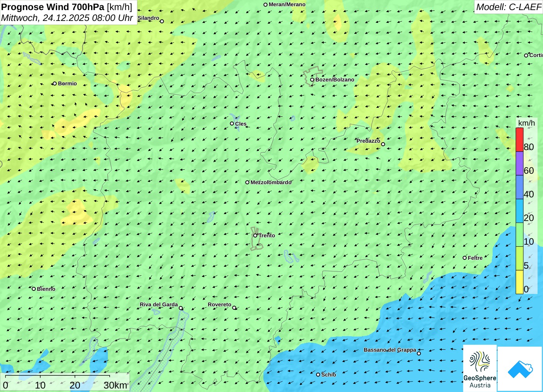This screenshot has width=543, height=392.
Task: Click the date 'Mittwoch, 24.12.2025 08:00 Uhr'
Action: 67,18
